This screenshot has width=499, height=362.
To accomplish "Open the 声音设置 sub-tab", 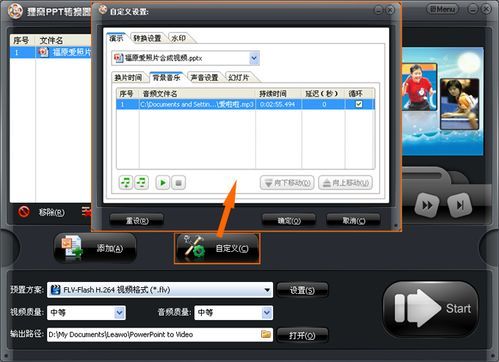I will [204, 77].
